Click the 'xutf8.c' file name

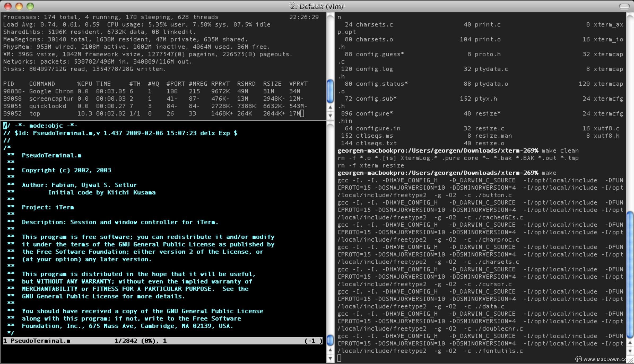pyautogui.click(x=606, y=128)
